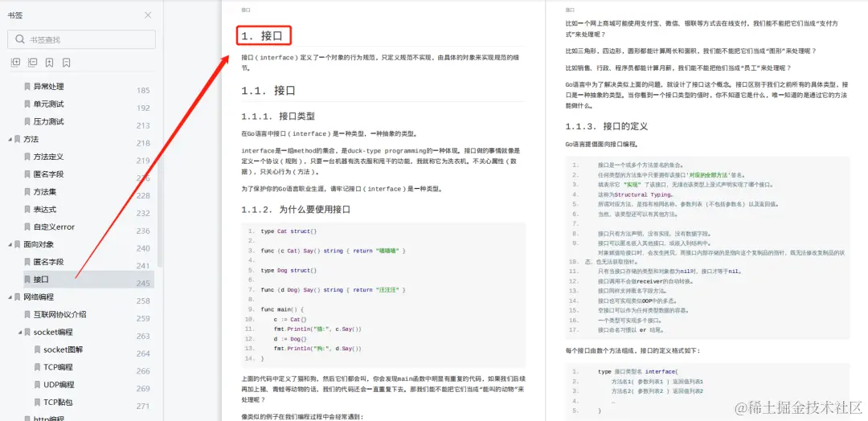Collapse all bookmarks with the minus-box icon
Image resolution: width=868 pixels, height=421 pixels.
pyautogui.click(x=32, y=63)
